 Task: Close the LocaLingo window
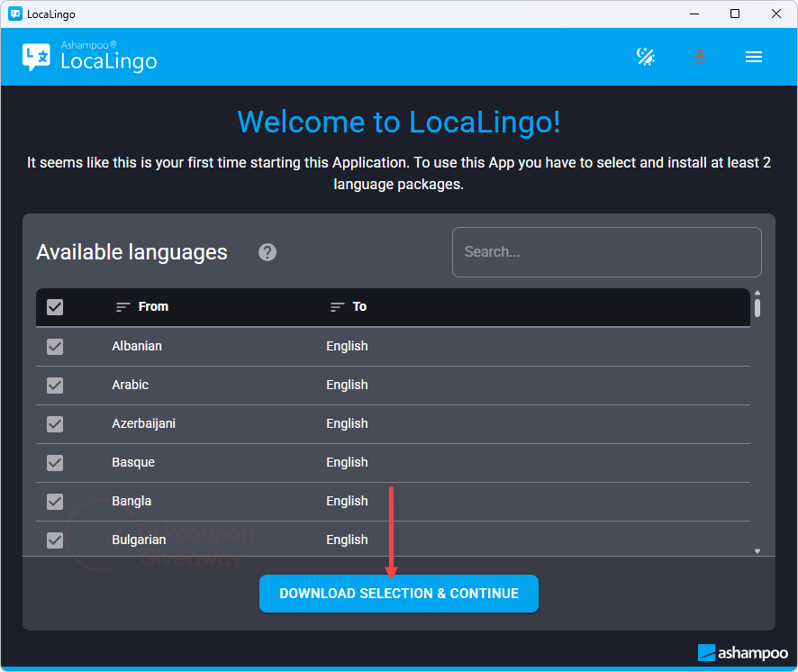(x=776, y=14)
